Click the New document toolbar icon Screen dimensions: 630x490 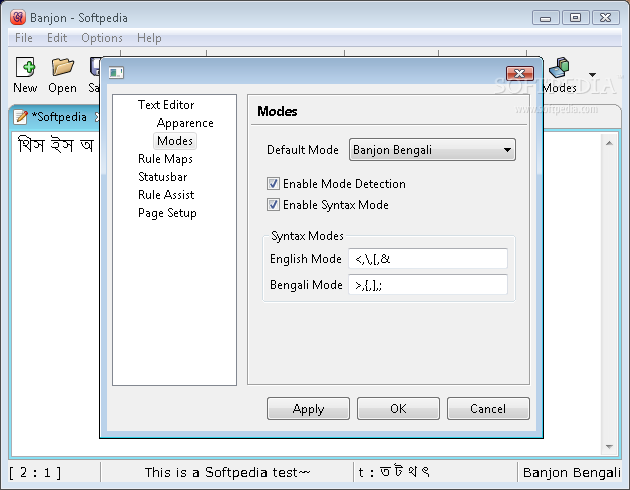click(25, 67)
